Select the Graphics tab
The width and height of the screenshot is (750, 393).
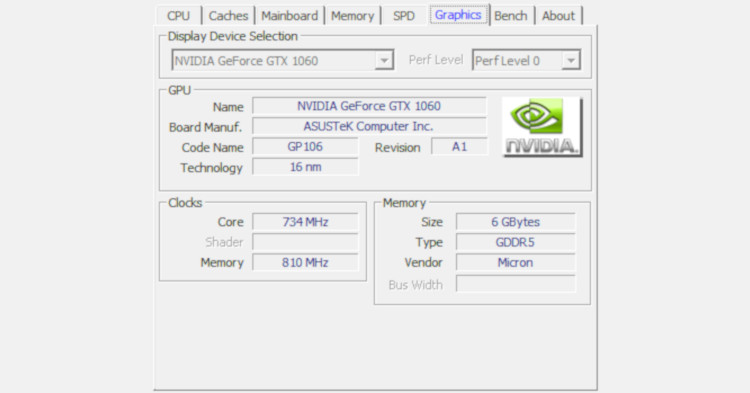click(x=458, y=15)
